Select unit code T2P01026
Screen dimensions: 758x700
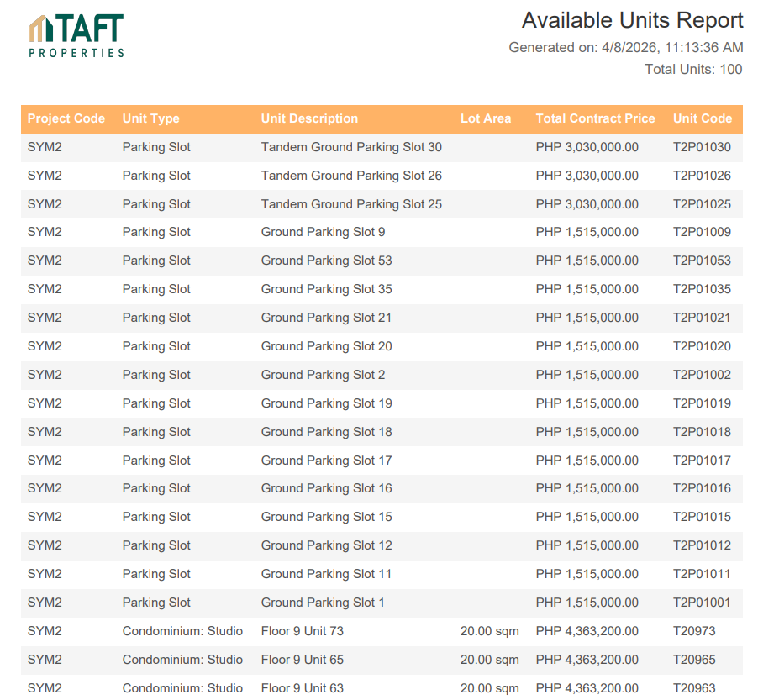tap(702, 176)
